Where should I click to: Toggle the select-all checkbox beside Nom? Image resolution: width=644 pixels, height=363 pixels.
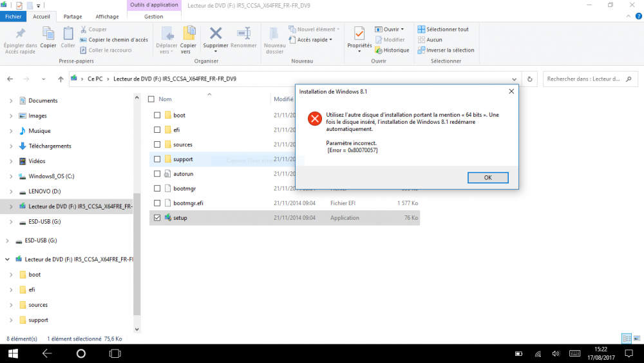click(151, 99)
